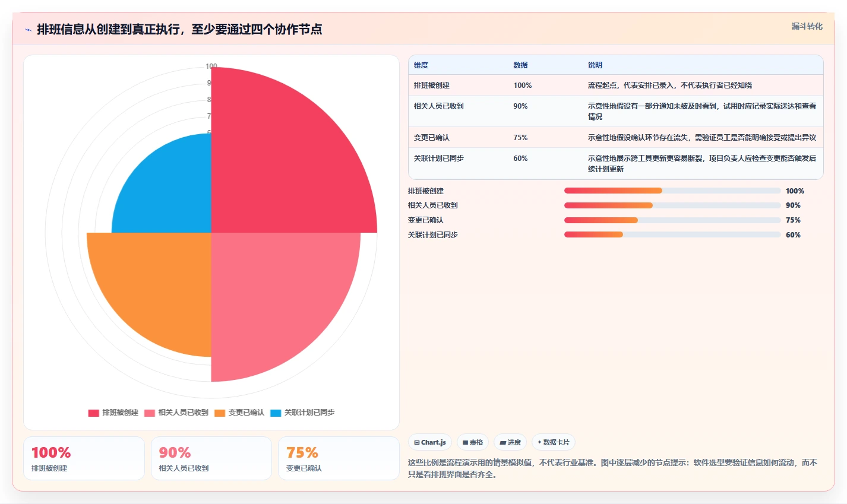Click the star icon inside 数据卡片 chip
The height and width of the screenshot is (504, 847).
point(539,442)
